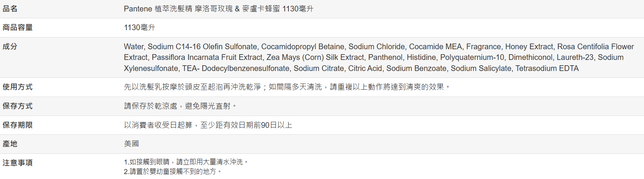Click the 品名 row label
Image resolution: width=644 pixels, height=179 pixels.
click(10, 9)
